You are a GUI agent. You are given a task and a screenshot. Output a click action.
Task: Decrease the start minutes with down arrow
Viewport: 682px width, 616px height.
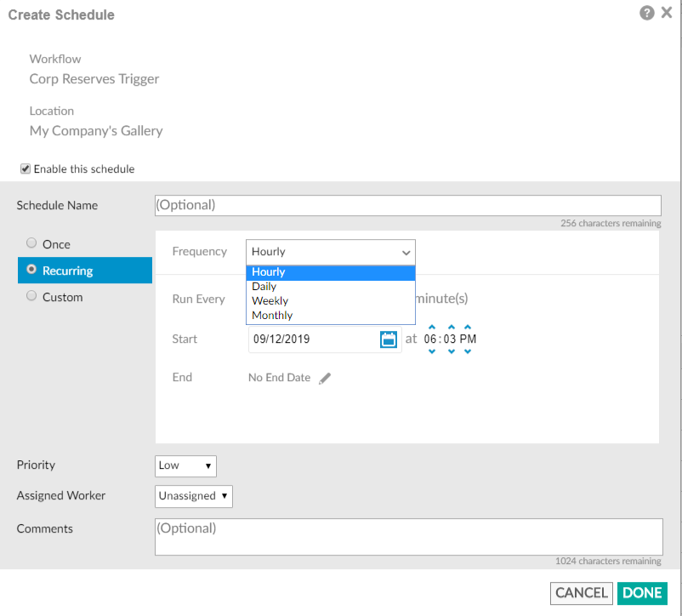point(452,351)
